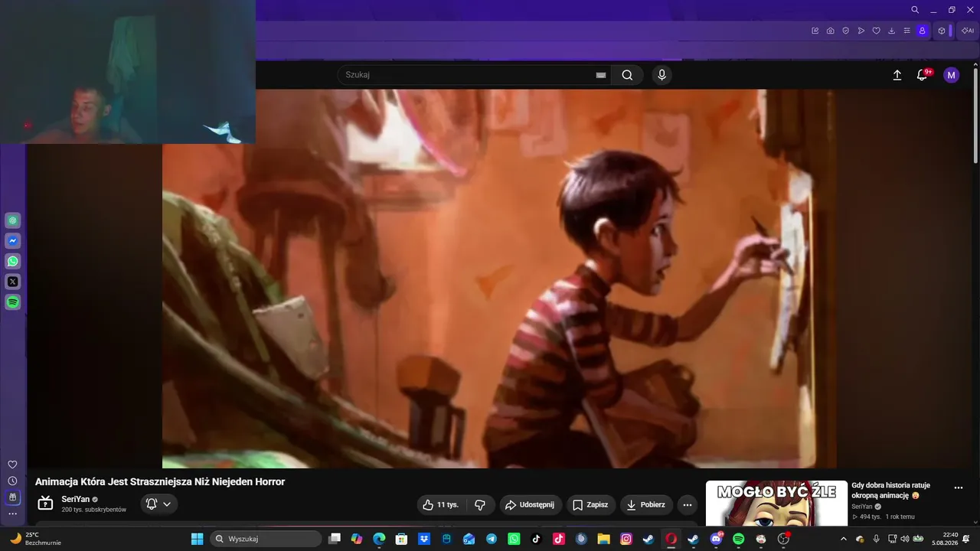This screenshot has height=551, width=980.
Task: Open Opera easy setup sliders icon
Action: (x=907, y=31)
